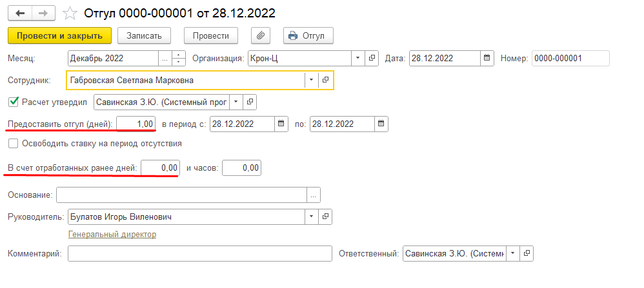Expand the Сотрудник dropdown list

[311, 80]
